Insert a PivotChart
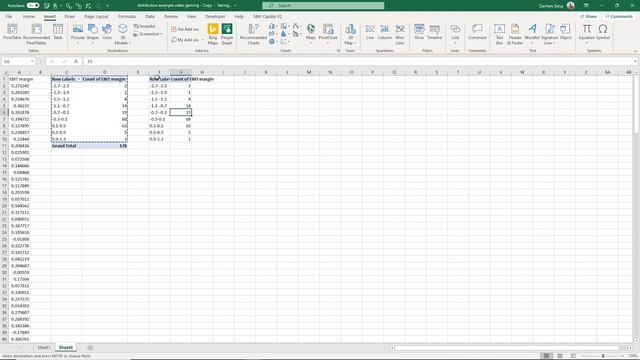Image resolution: width=640 pixels, height=360 pixels. [328, 33]
